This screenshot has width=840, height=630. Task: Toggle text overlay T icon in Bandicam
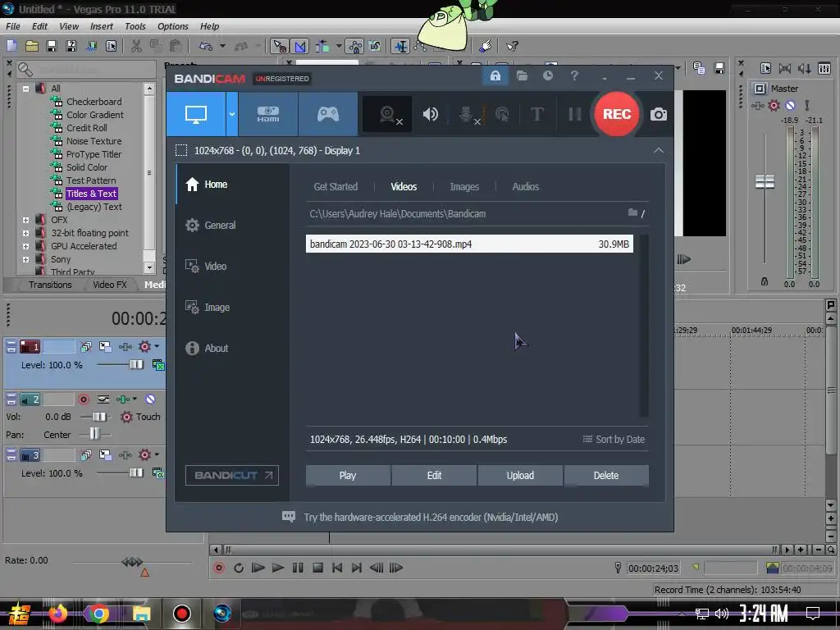pos(536,114)
